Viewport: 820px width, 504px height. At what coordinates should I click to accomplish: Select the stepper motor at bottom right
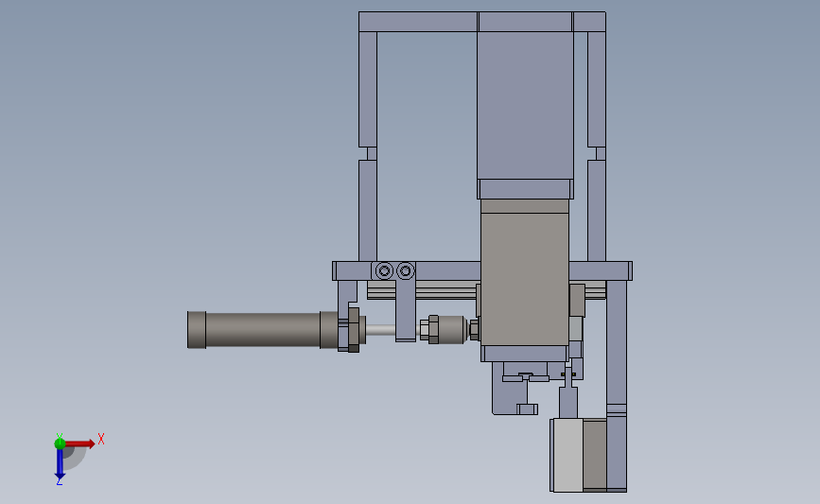click(x=579, y=455)
